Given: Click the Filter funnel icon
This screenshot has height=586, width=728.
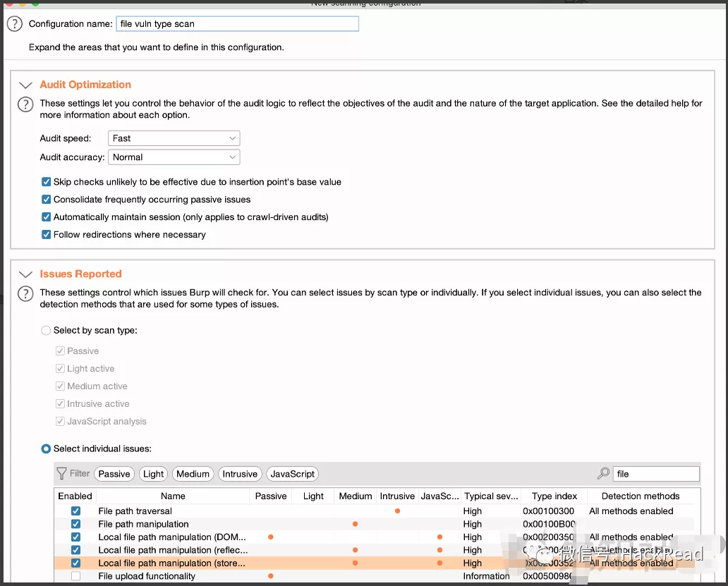Looking at the screenshot, I should pyautogui.click(x=61, y=474).
